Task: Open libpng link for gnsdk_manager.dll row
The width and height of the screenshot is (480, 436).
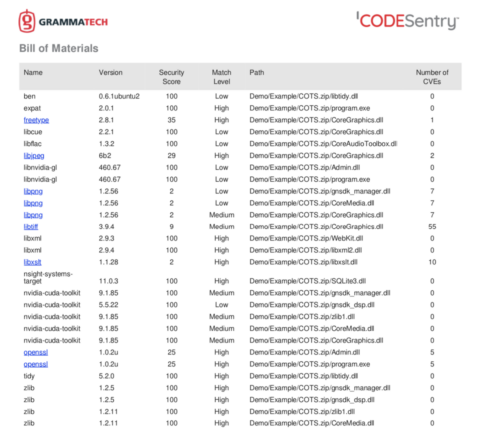Action: [33, 191]
